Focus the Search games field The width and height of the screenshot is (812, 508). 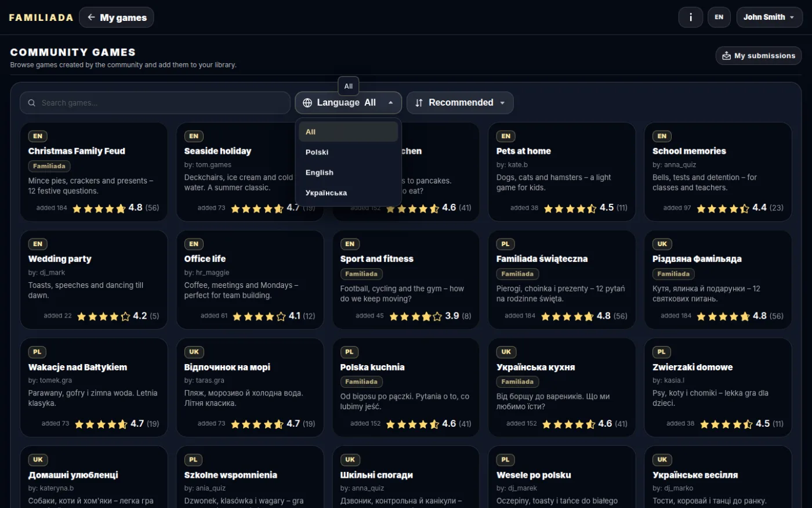pos(155,103)
